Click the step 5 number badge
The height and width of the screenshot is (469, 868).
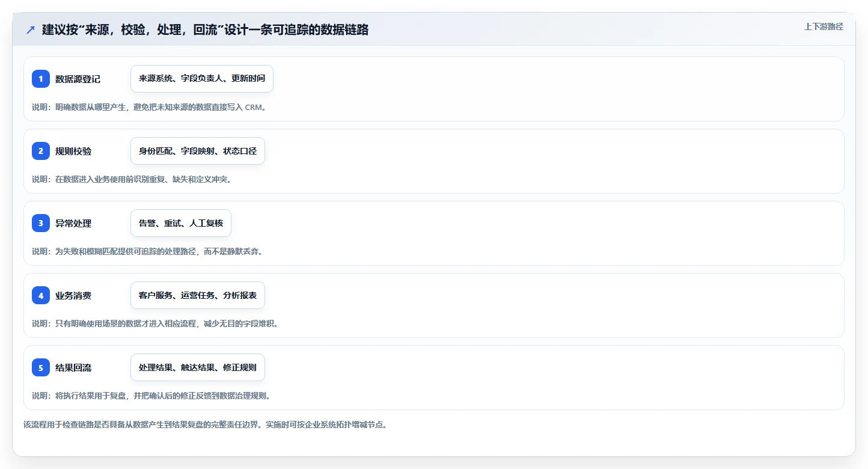(x=41, y=367)
